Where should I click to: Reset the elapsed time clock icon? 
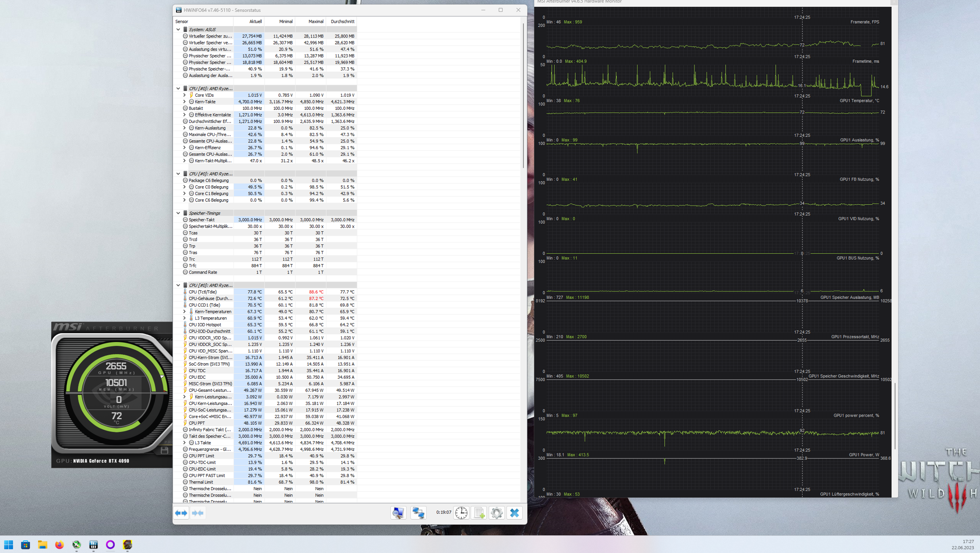461,513
